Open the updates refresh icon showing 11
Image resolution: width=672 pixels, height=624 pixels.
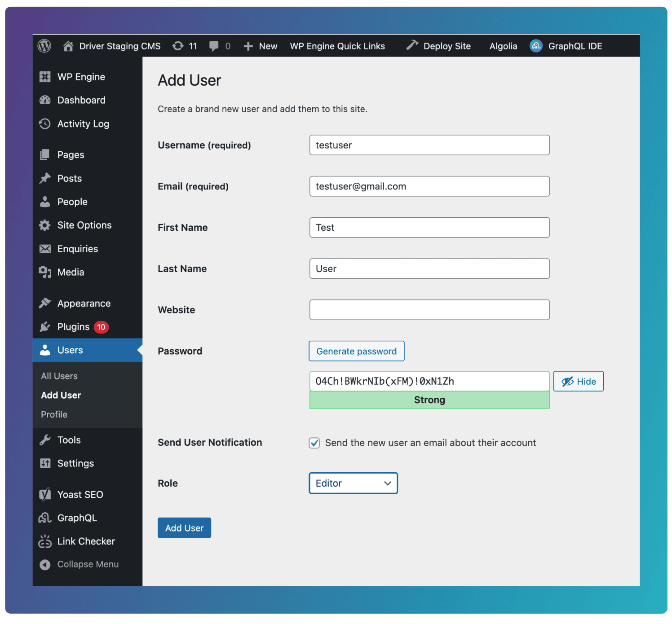click(178, 46)
